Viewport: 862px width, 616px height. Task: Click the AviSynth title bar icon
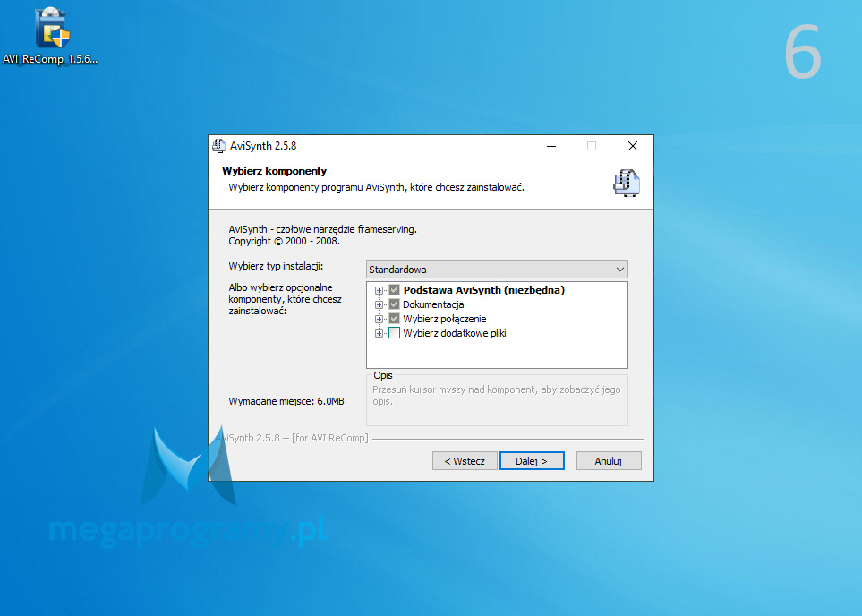[218, 146]
